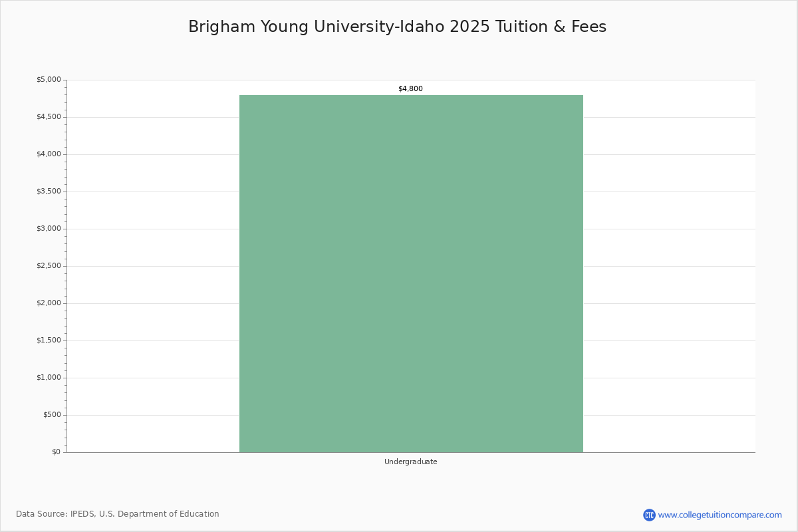Click the $3,000 y-axis label
Viewport: 798px width, 532px height.
(49, 229)
